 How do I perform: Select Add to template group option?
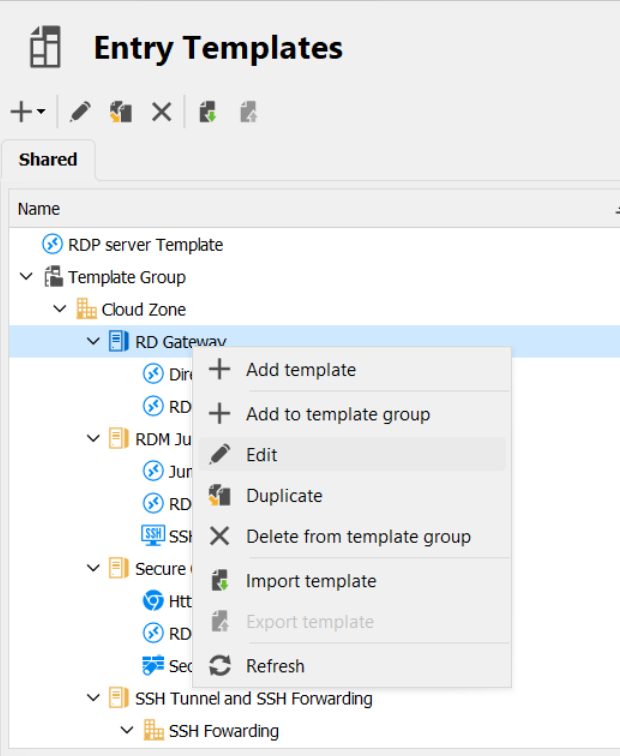[x=337, y=414]
